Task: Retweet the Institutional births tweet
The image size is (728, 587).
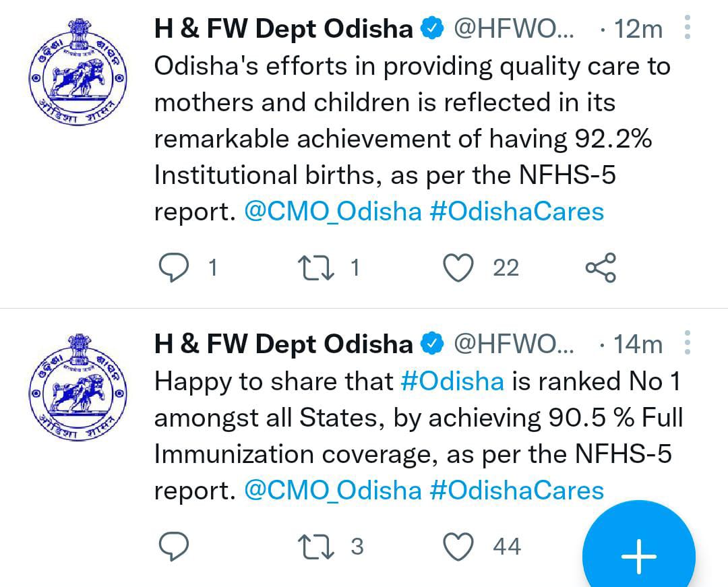Action: coord(315,268)
